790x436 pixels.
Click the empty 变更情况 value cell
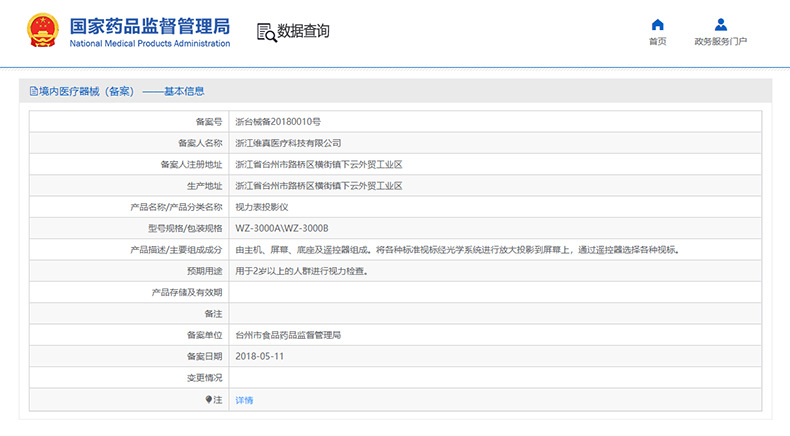click(x=495, y=378)
